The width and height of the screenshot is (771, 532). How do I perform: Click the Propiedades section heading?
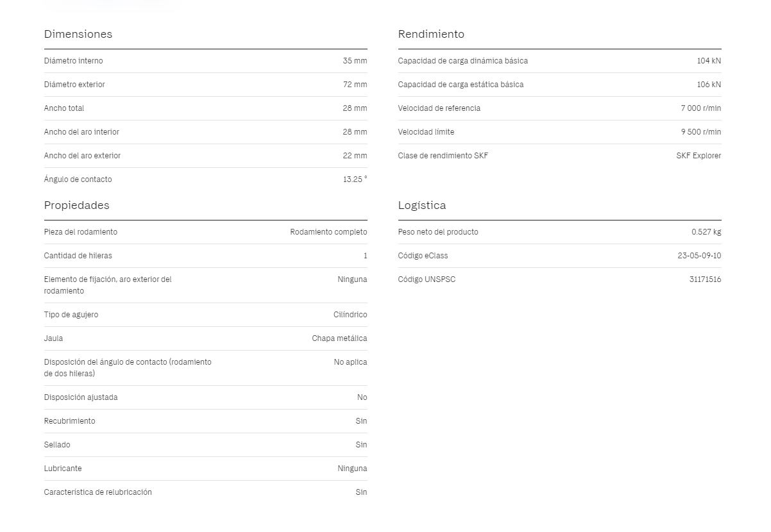pyautogui.click(x=76, y=205)
